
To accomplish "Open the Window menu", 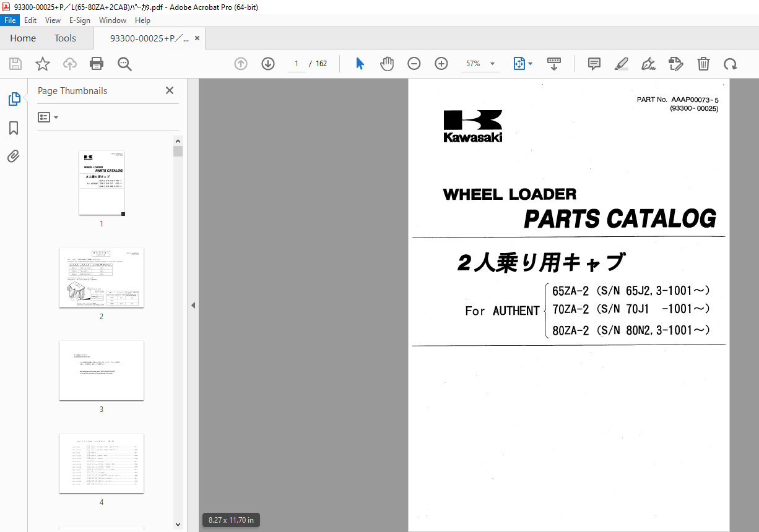I will point(113,20).
